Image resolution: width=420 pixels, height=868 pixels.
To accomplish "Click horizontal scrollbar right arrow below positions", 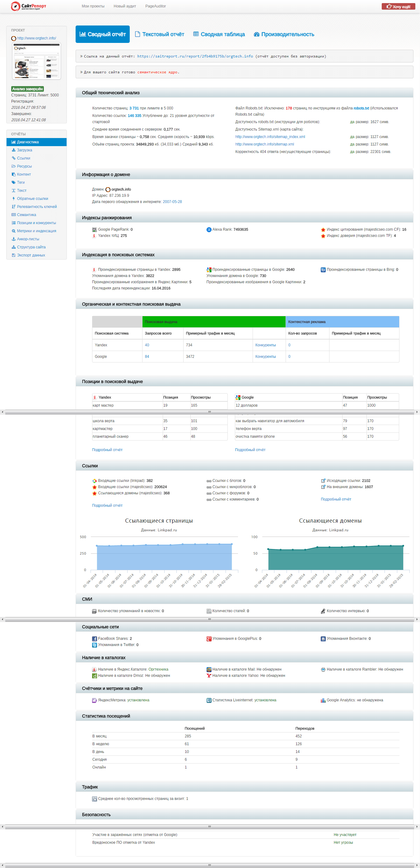I will [417, 412].
